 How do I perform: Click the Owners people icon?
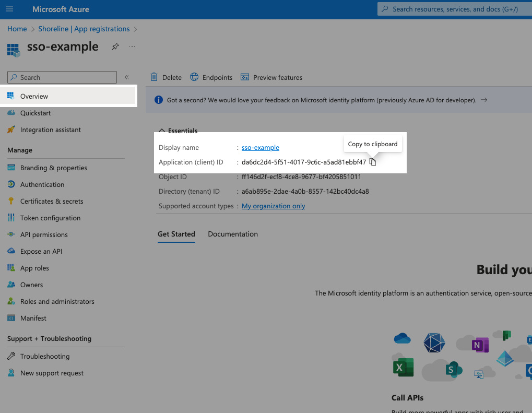pyautogui.click(x=11, y=285)
